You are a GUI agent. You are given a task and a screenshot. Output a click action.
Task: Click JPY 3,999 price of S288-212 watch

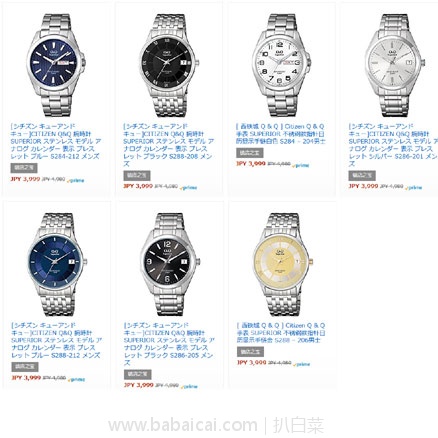[26, 378]
